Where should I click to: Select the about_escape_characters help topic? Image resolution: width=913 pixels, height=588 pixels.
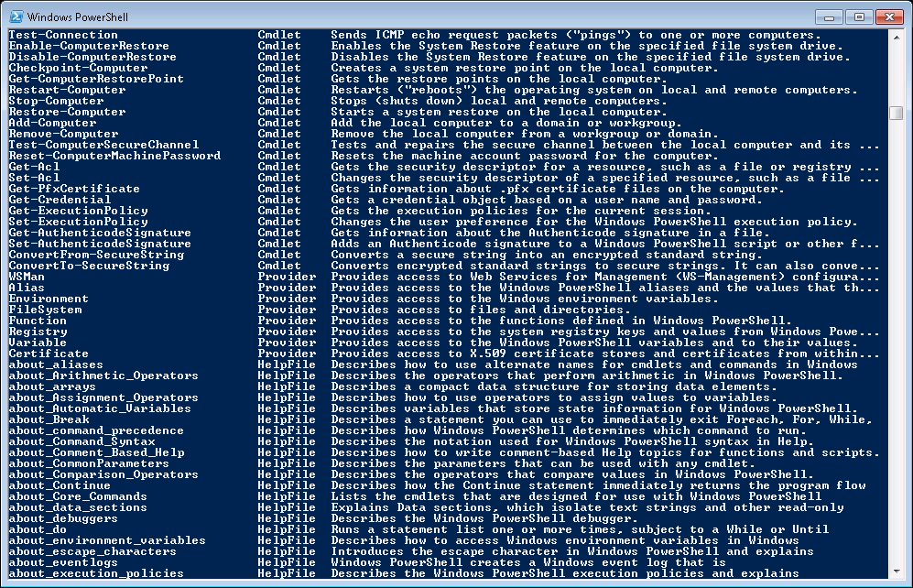point(92,552)
